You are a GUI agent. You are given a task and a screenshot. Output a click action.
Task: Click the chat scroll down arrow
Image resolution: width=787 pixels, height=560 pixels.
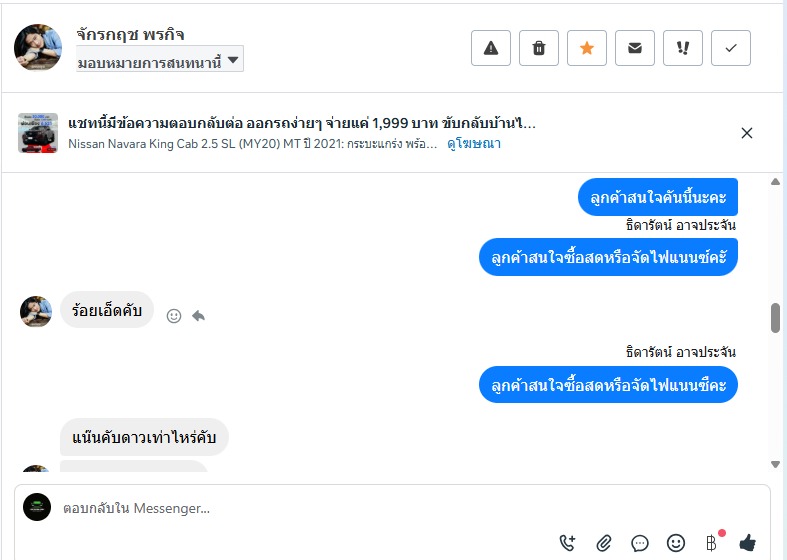[x=775, y=464]
